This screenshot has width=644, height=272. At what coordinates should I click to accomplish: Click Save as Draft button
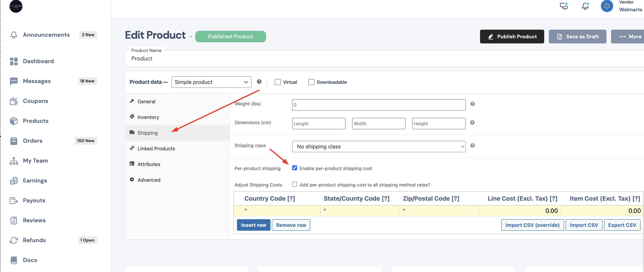coord(577,36)
